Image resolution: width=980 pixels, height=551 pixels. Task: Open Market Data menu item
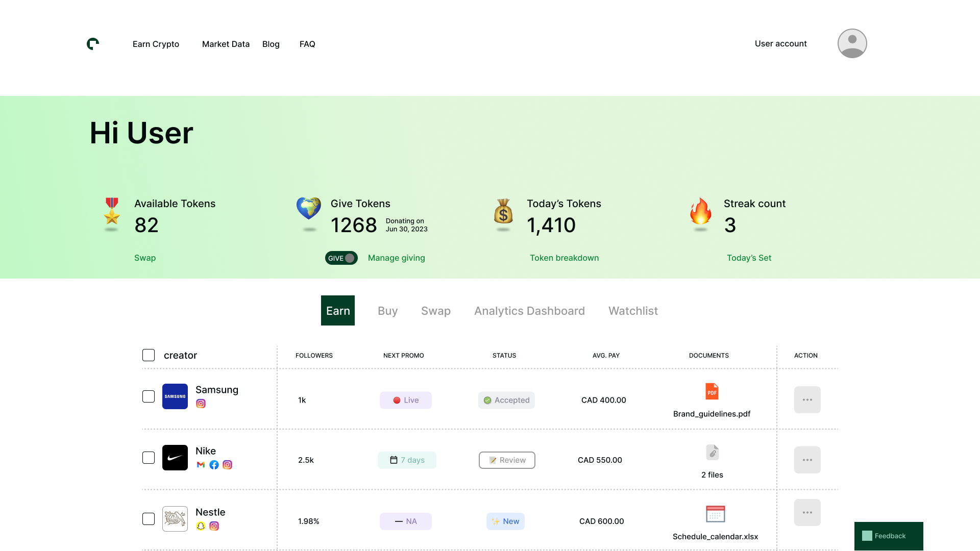(x=226, y=44)
